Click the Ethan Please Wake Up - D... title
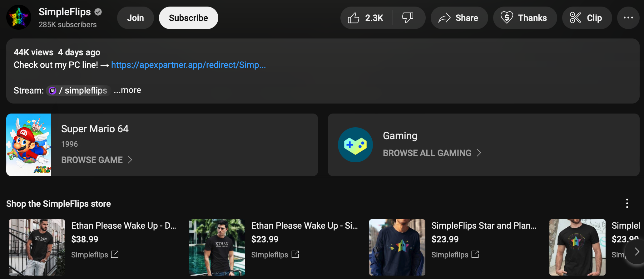The width and height of the screenshot is (644, 279). click(124, 226)
